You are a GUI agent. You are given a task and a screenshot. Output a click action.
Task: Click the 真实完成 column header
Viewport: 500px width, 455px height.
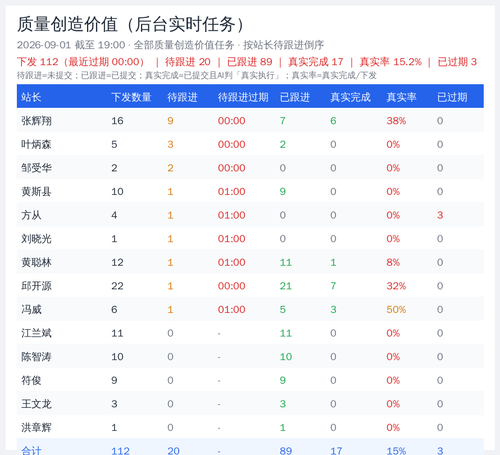click(350, 97)
